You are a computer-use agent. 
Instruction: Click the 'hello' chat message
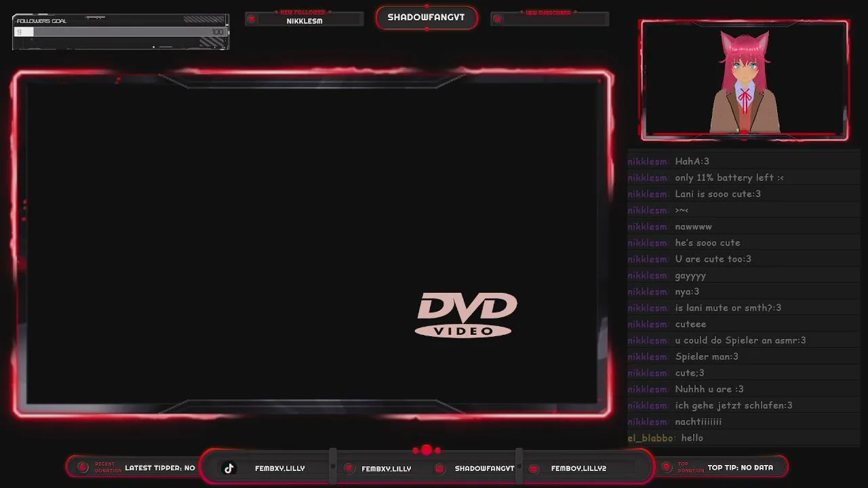692,438
